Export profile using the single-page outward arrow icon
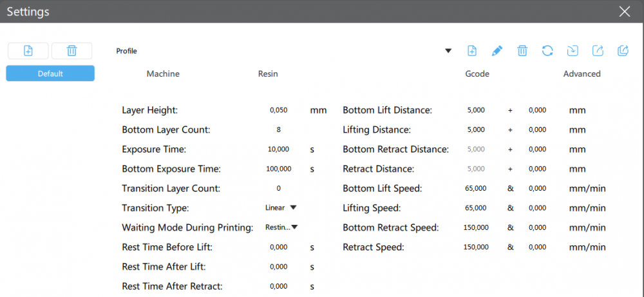This screenshot has height=297, width=644. (598, 51)
